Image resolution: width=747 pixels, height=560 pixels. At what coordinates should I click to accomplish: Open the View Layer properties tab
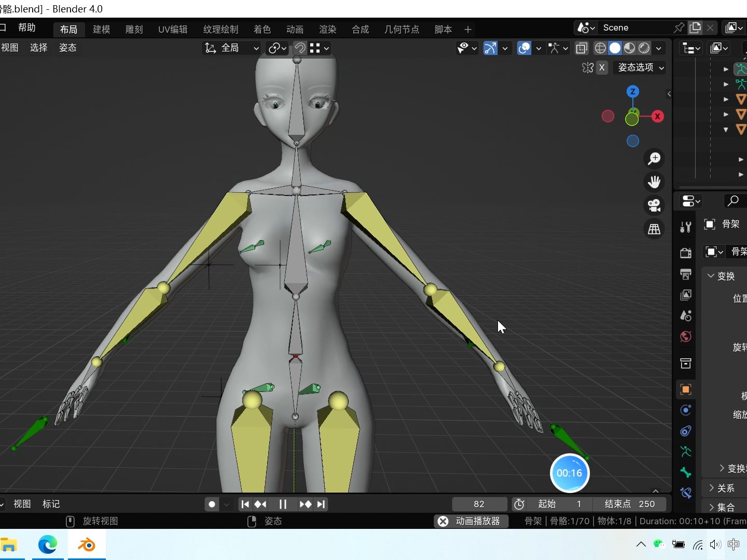pyautogui.click(x=686, y=295)
